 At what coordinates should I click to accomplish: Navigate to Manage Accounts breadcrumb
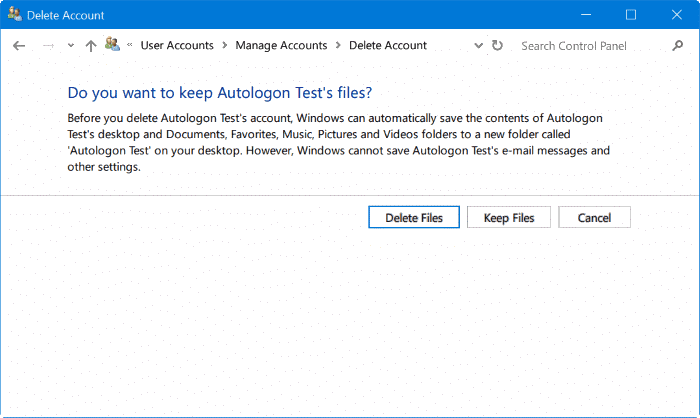pos(281,46)
